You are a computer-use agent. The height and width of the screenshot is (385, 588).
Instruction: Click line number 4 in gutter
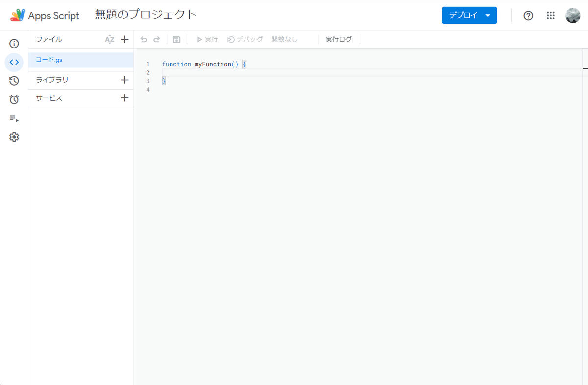pos(148,90)
